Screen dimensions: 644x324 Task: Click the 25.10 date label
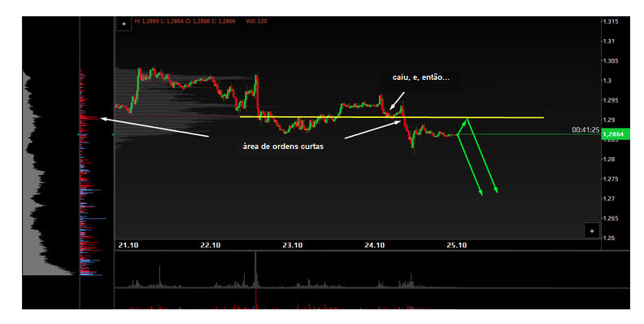pos(457,245)
